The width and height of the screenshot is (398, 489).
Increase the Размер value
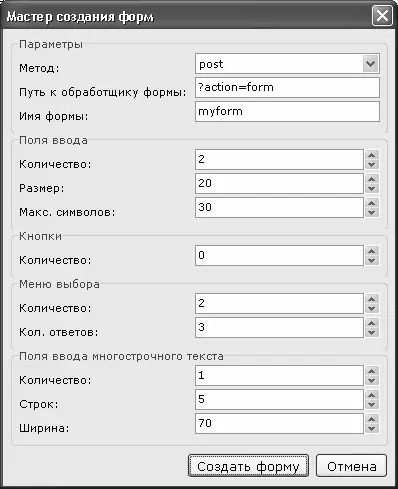[x=372, y=179]
